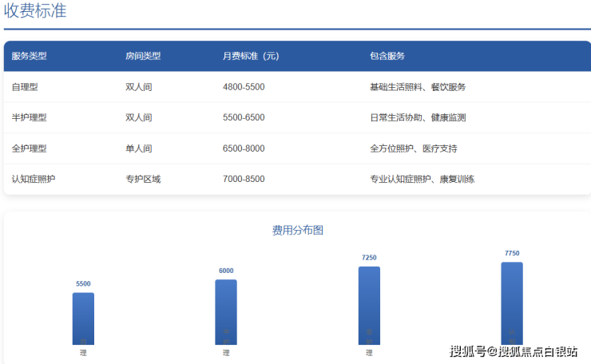The height and width of the screenshot is (364, 591).
Task: Select the tallest bar labeled 7750
Action: coord(512,303)
